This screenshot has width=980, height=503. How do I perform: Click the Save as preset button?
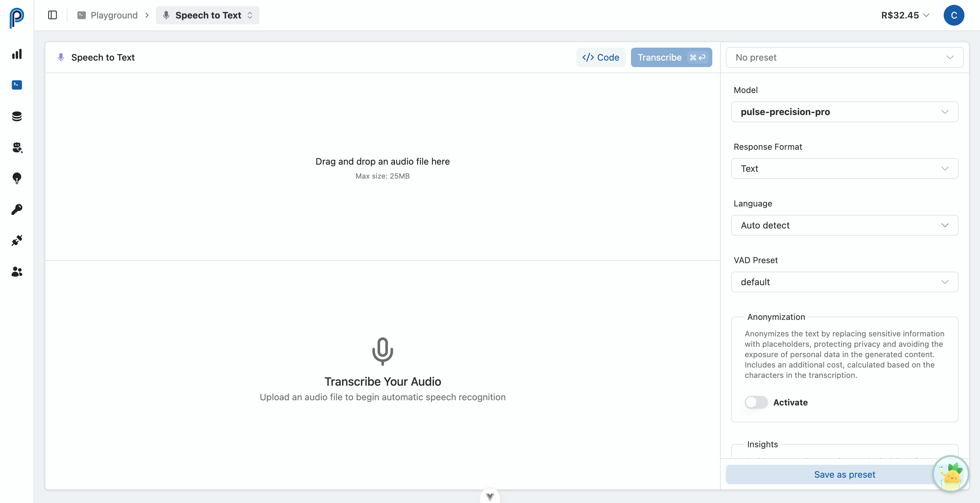coord(844,474)
